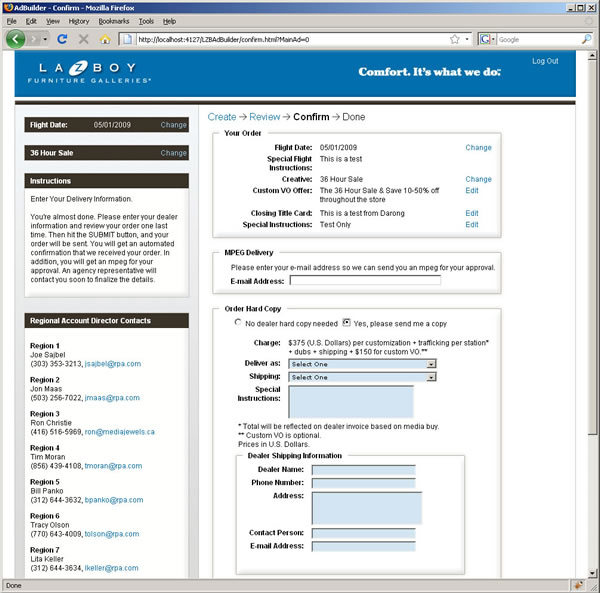This screenshot has width=600, height=593.
Task: Open the URL bar history dropdown arrow
Action: click(468, 39)
